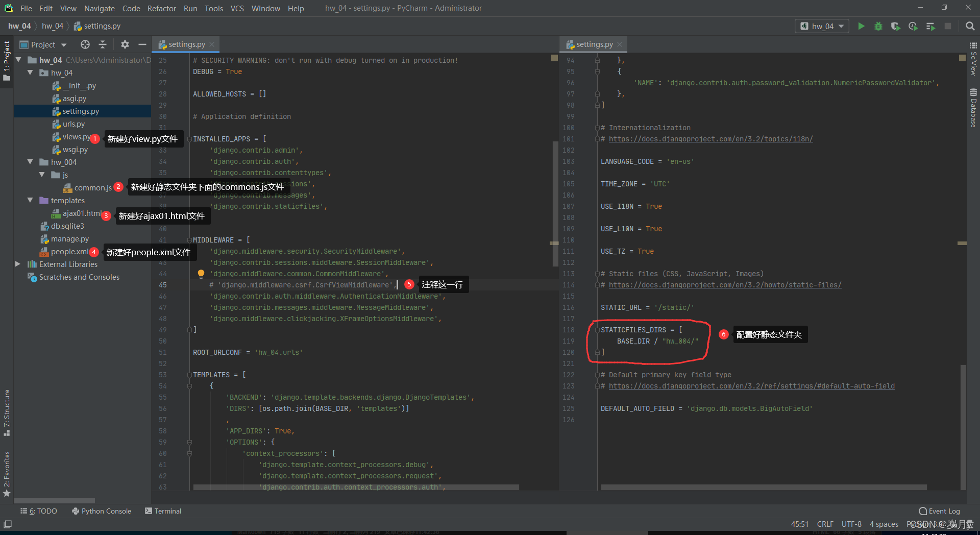The height and width of the screenshot is (535, 980).
Task: Hide the Project tool window
Action: click(x=142, y=44)
